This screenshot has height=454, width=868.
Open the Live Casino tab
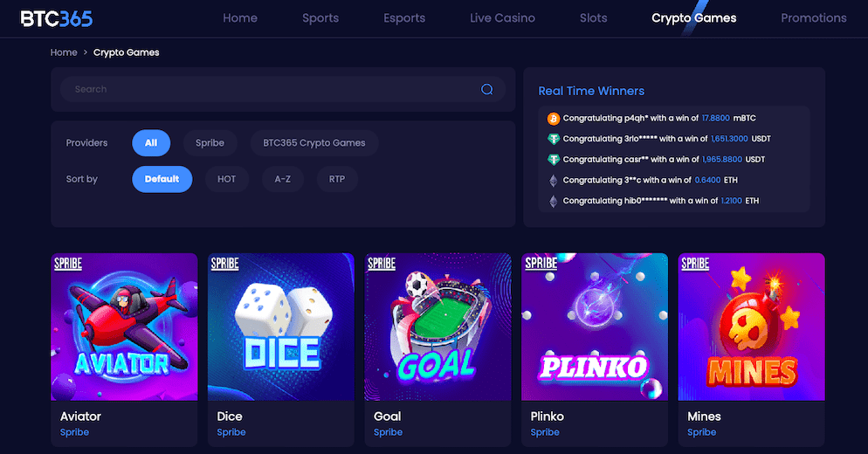(x=502, y=18)
